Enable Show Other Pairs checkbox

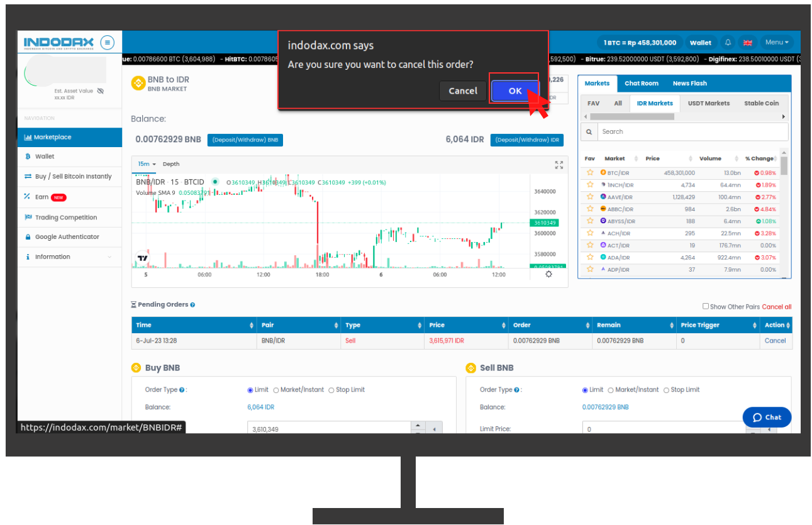[x=706, y=307]
